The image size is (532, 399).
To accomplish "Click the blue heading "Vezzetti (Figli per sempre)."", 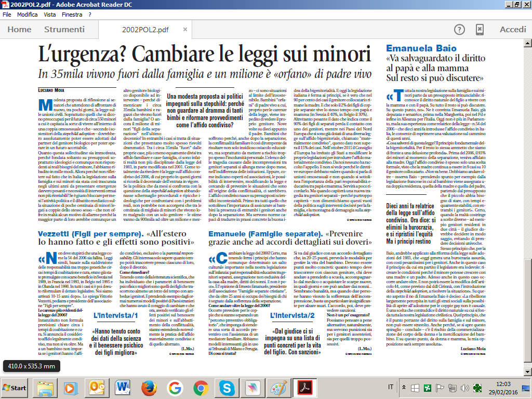I will point(91,234).
